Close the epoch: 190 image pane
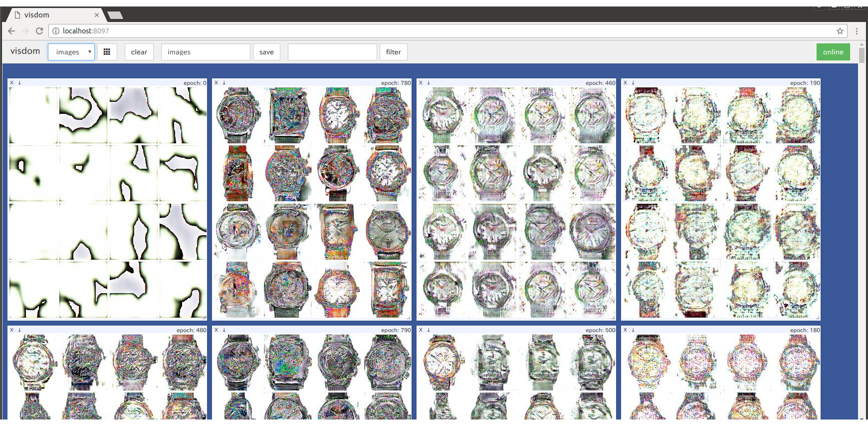The height and width of the screenshot is (426, 868). (625, 83)
